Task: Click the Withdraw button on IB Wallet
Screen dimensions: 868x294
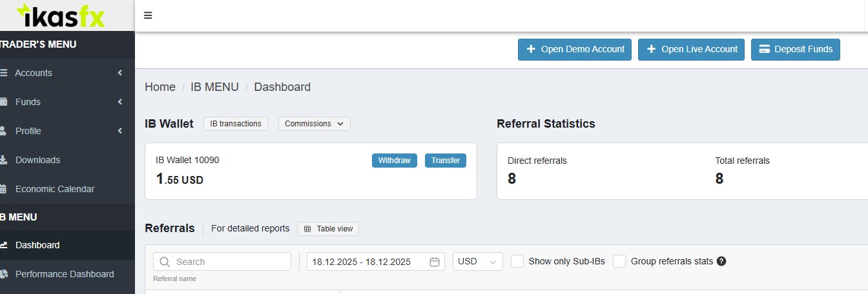Action: tap(395, 161)
